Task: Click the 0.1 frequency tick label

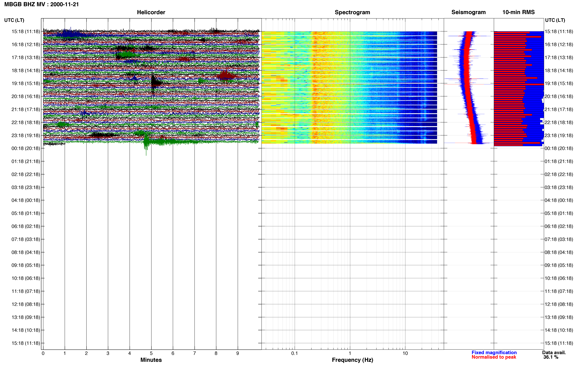Action: coord(295,353)
